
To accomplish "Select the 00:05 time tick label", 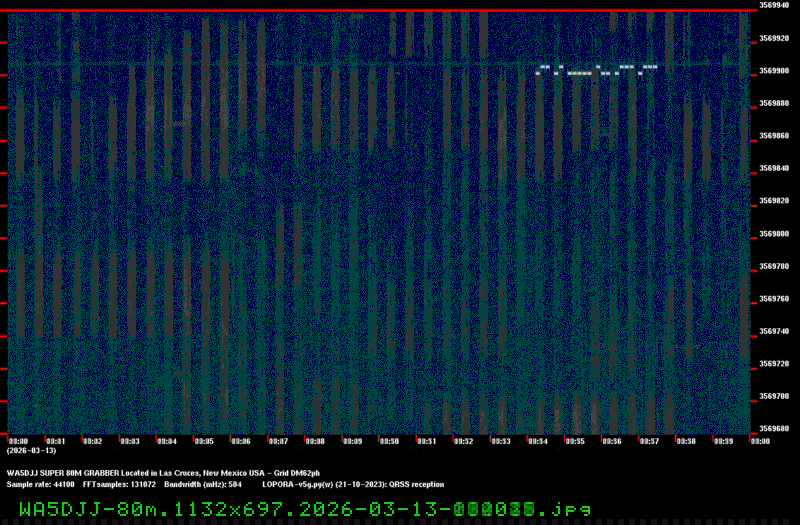I will 203,440.
